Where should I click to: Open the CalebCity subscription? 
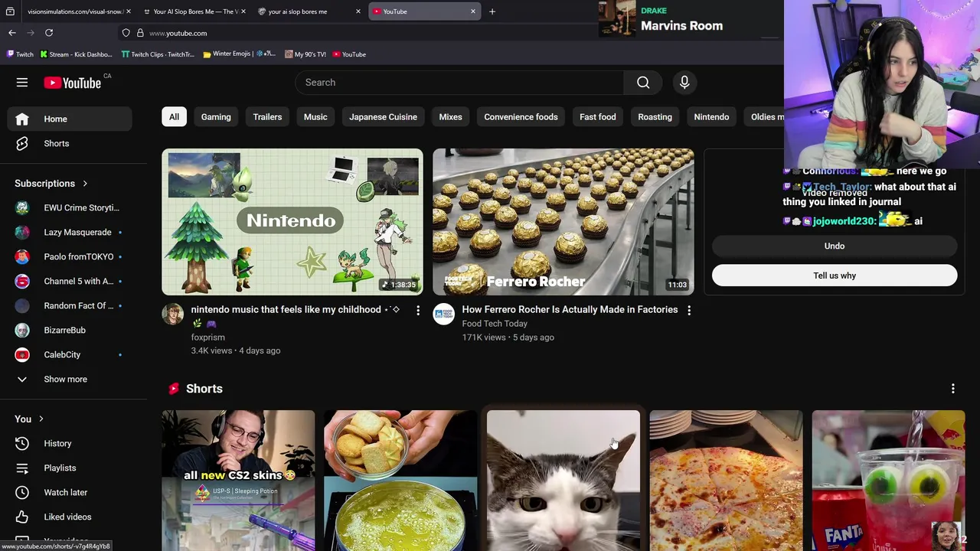pos(70,354)
